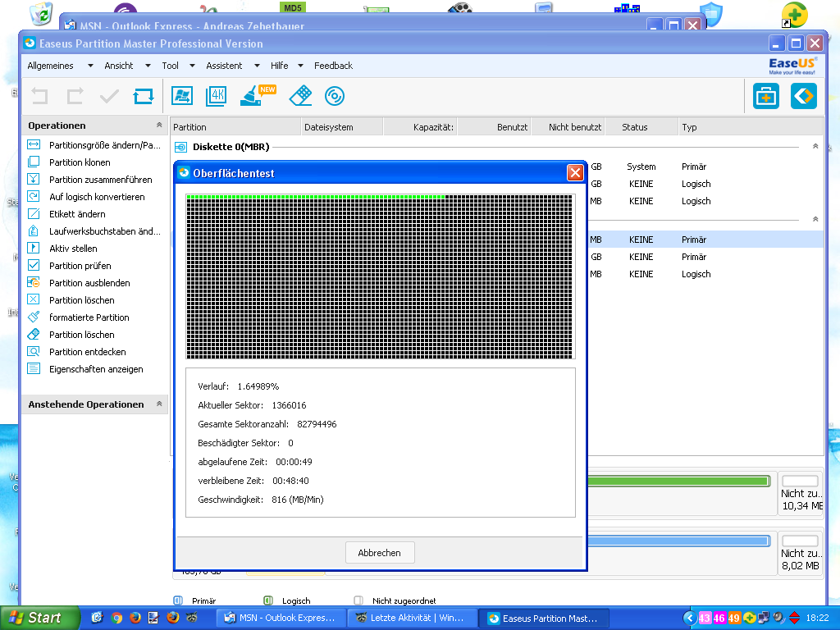The image size is (840, 630).
Task: Open the Ansicht menu
Action: 119,66
